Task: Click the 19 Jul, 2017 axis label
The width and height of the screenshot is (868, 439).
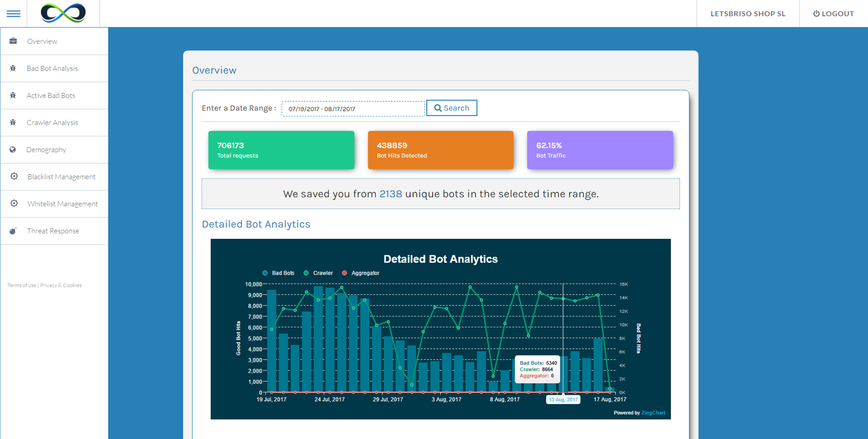Action: [271, 400]
